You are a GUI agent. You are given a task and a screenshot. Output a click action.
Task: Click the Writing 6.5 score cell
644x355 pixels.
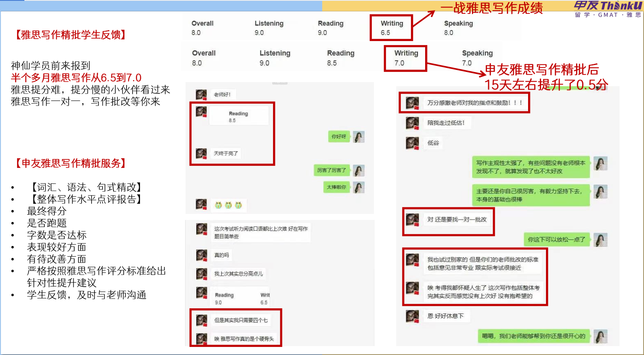click(392, 28)
